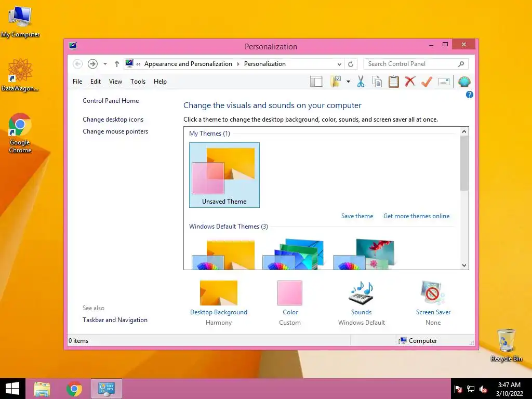Open Desktop Background Harmony settings
This screenshot has height=399, width=532.
[x=219, y=303]
